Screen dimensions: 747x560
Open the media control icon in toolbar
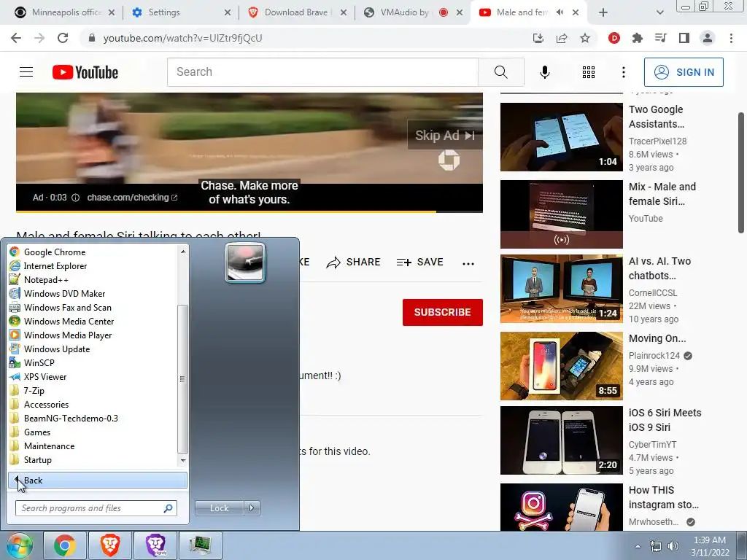point(660,38)
